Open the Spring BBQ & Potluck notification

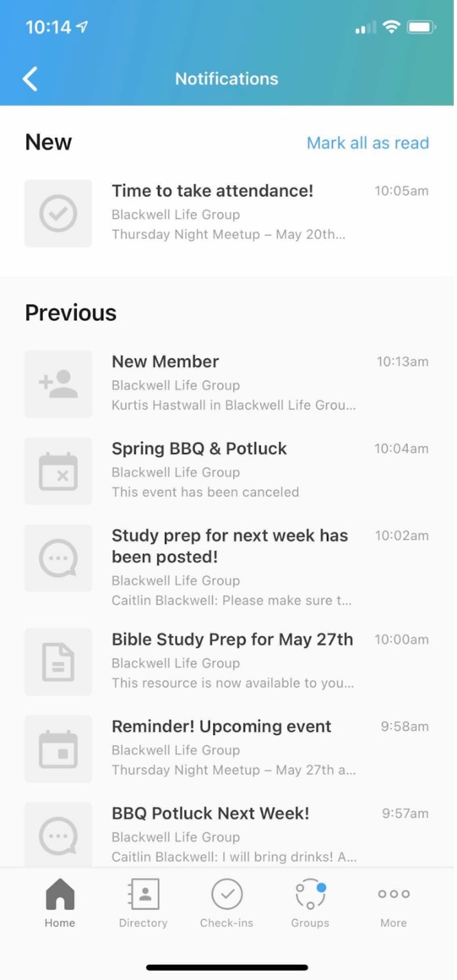pyautogui.click(x=226, y=471)
